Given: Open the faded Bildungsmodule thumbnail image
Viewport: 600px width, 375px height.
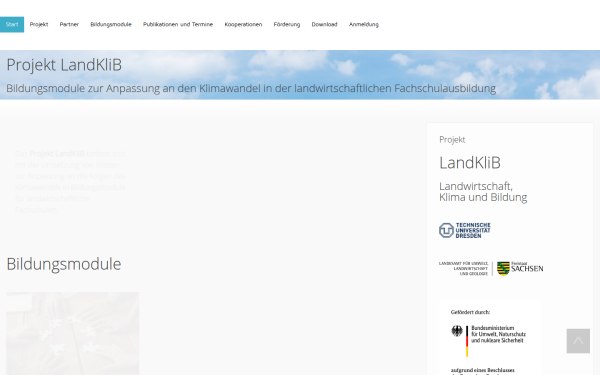Looking at the screenshot, I should click(x=72, y=333).
